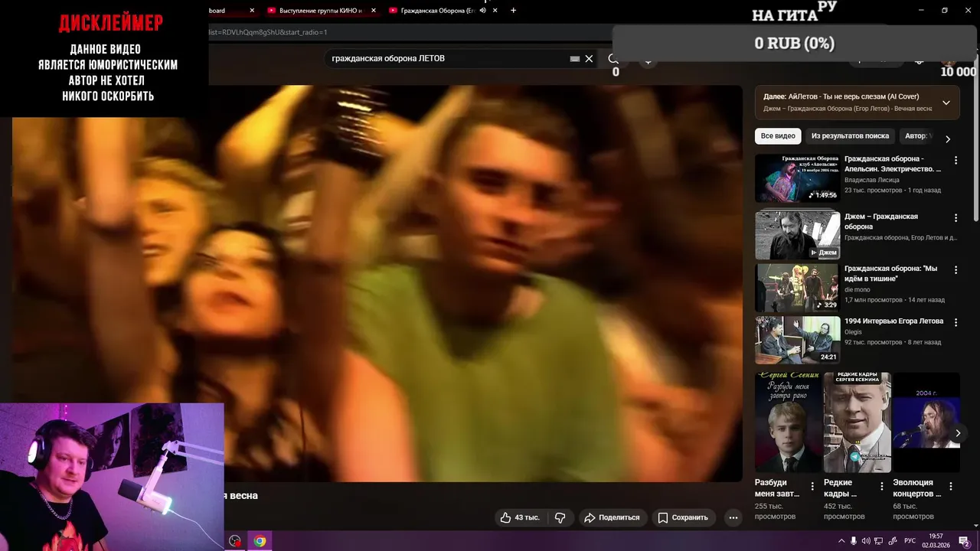
Task: Expand the Далее queue panel chevron
Action: click(x=946, y=103)
